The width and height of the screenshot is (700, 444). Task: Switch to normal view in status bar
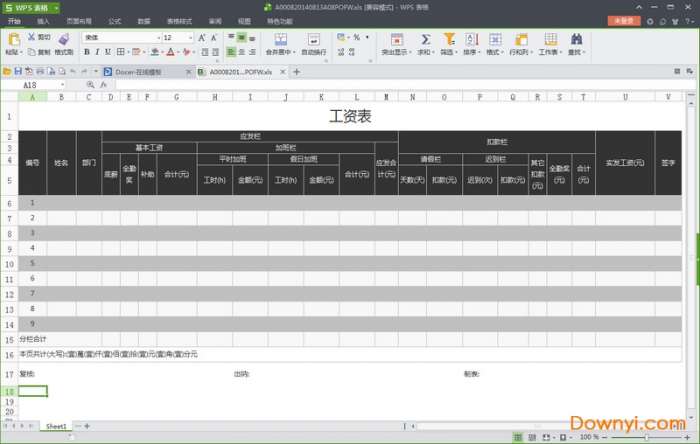point(518,437)
